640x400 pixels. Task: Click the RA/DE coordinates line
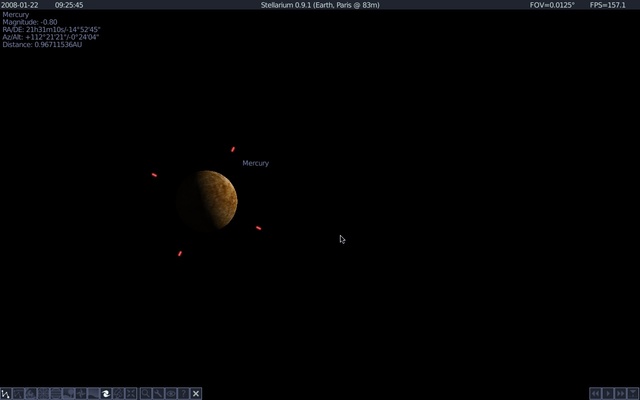pyautogui.click(x=51, y=29)
